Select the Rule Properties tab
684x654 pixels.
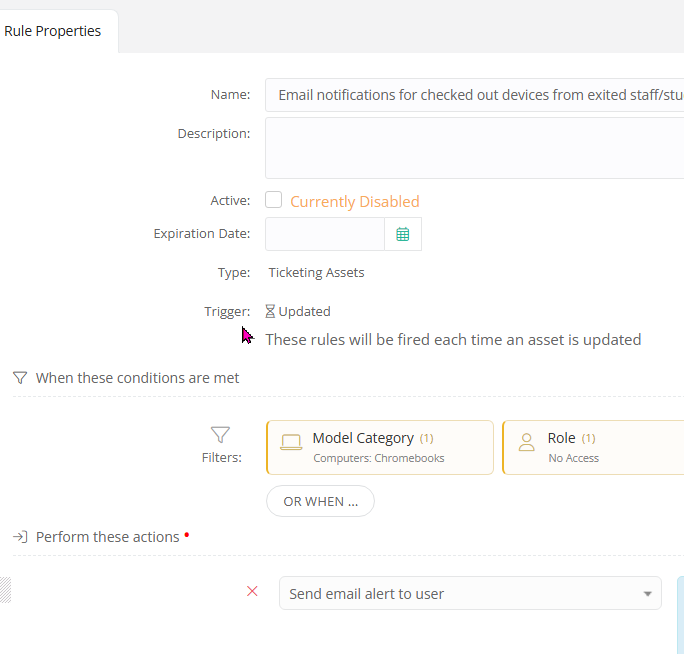tap(53, 31)
